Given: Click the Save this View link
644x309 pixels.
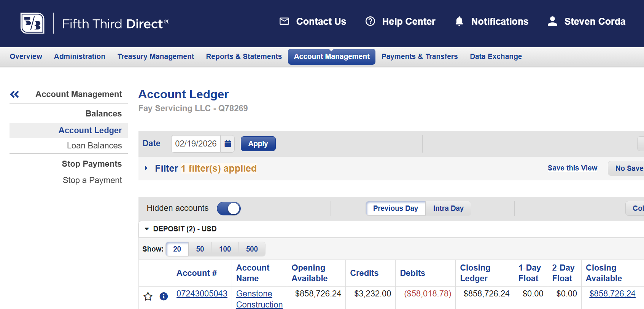Looking at the screenshot, I should point(572,168).
